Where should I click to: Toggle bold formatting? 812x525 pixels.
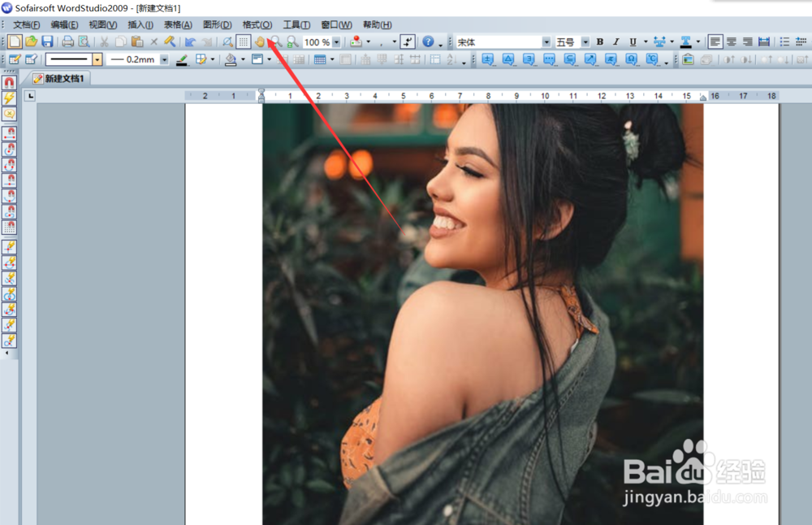point(600,42)
